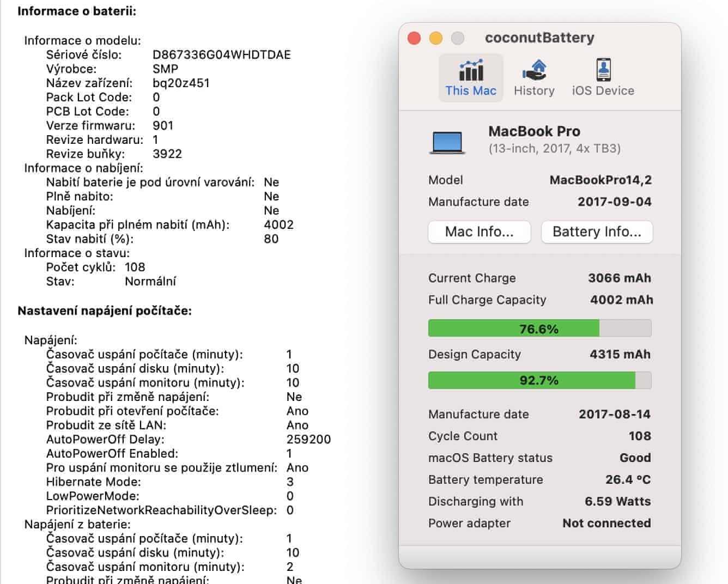728x584 pixels.
Task: Click the Cycle Count value in coconutBattery
Action: pyautogui.click(x=640, y=436)
